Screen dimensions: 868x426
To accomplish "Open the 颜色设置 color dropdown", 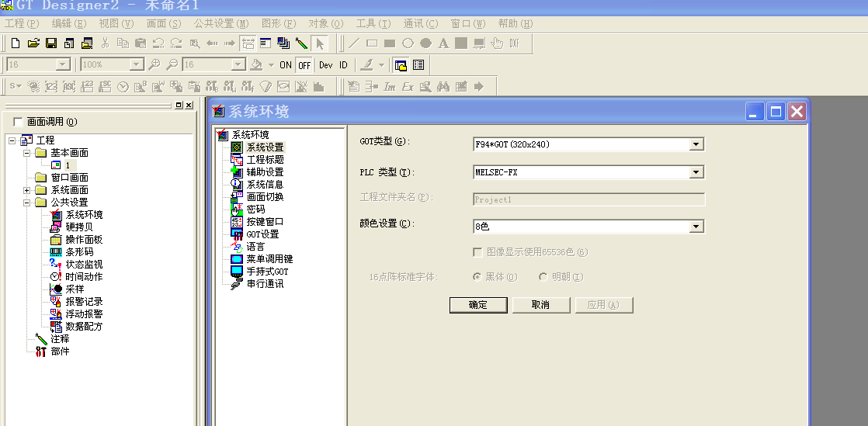I will click(696, 227).
